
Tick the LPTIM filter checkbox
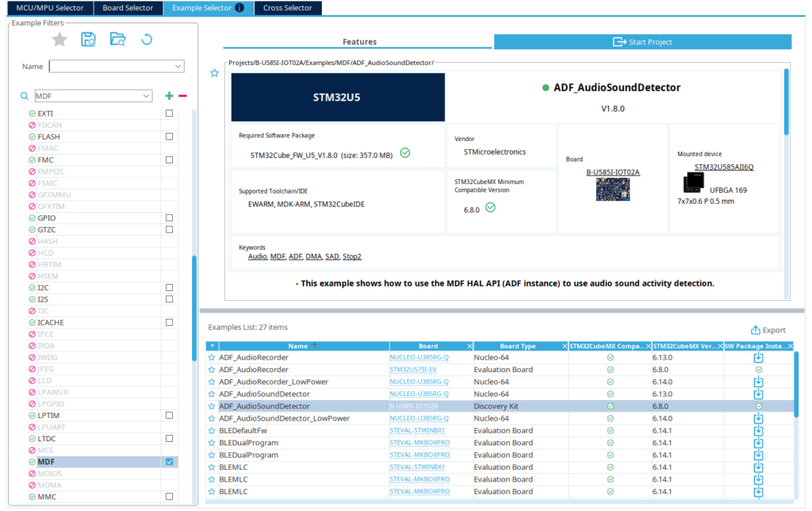[x=169, y=415]
